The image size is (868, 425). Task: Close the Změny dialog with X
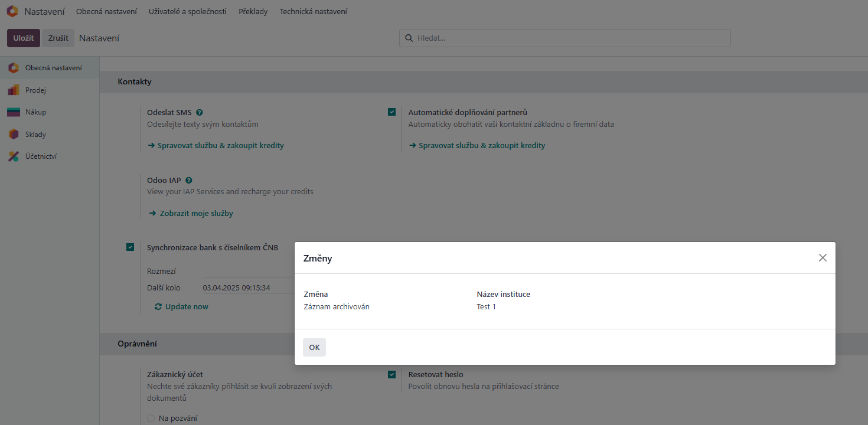click(x=823, y=258)
